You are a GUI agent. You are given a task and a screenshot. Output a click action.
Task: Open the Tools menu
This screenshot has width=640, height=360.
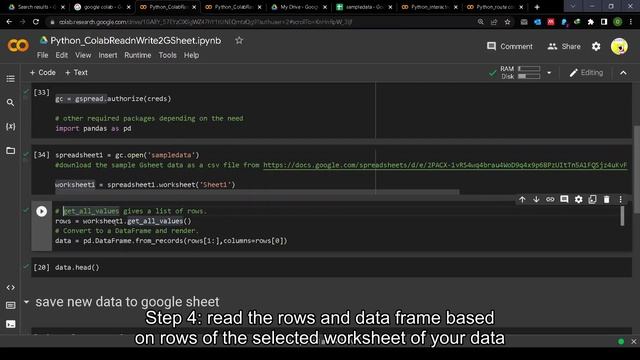pyautogui.click(x=167, y=55)
